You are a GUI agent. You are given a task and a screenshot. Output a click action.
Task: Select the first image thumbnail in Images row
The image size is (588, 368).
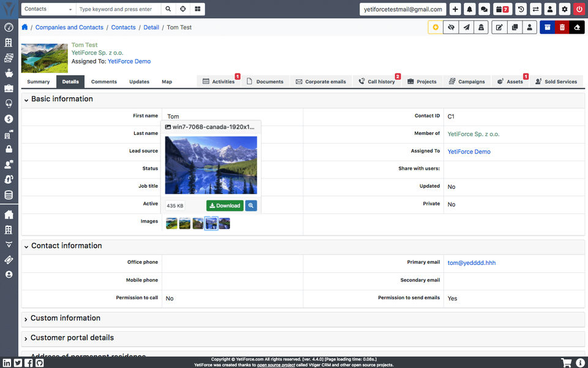[171, 223]
